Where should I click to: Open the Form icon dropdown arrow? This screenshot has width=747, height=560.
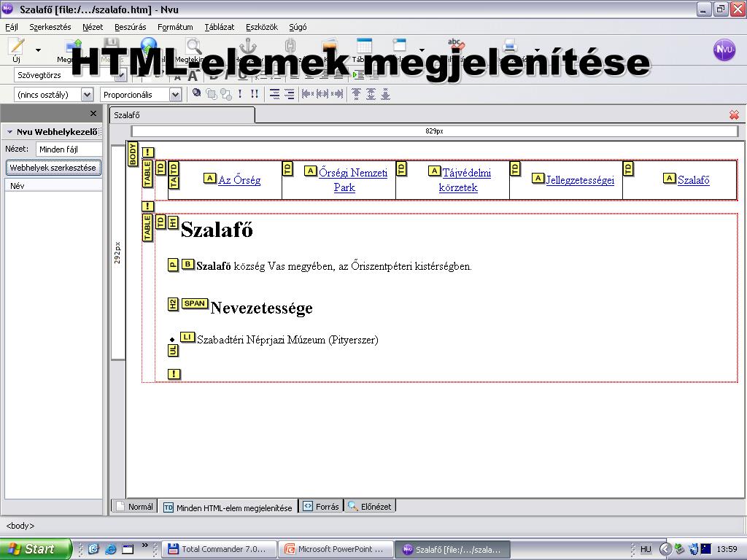(x=422, y=50)
